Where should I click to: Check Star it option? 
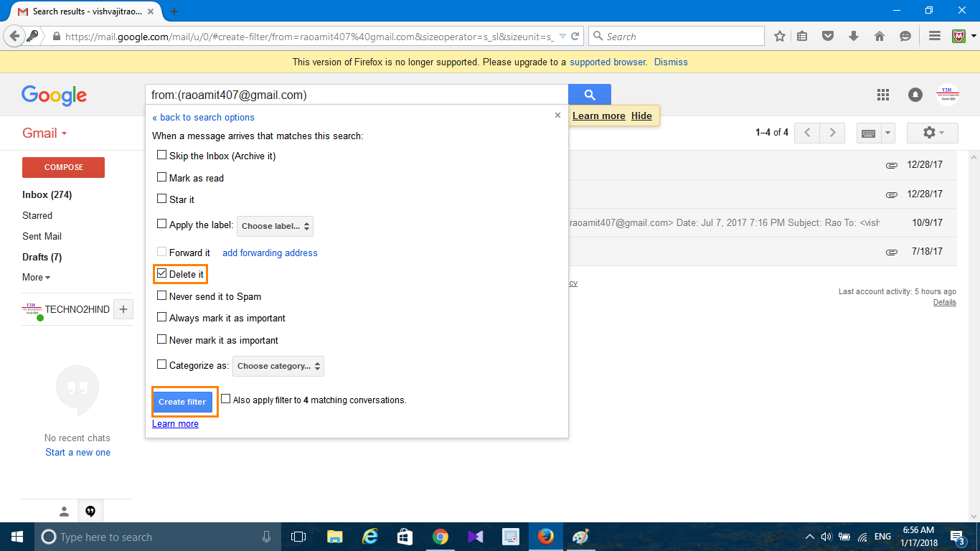point(161,199)
